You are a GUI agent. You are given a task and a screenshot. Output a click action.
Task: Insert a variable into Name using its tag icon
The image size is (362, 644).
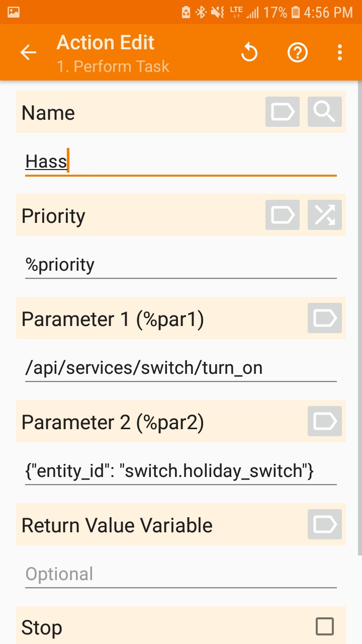click(282, 112)
